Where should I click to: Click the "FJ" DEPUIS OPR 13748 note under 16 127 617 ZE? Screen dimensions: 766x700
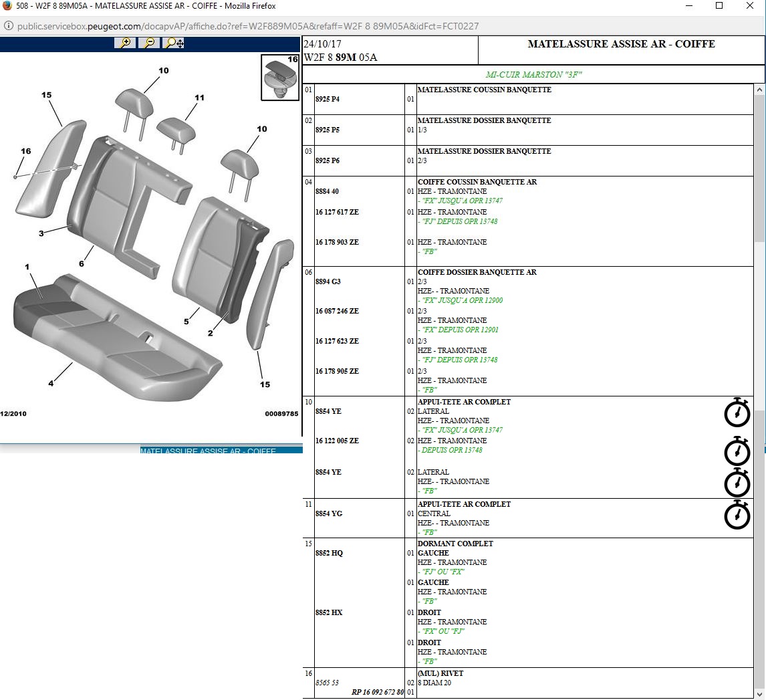tap(459, 222)
